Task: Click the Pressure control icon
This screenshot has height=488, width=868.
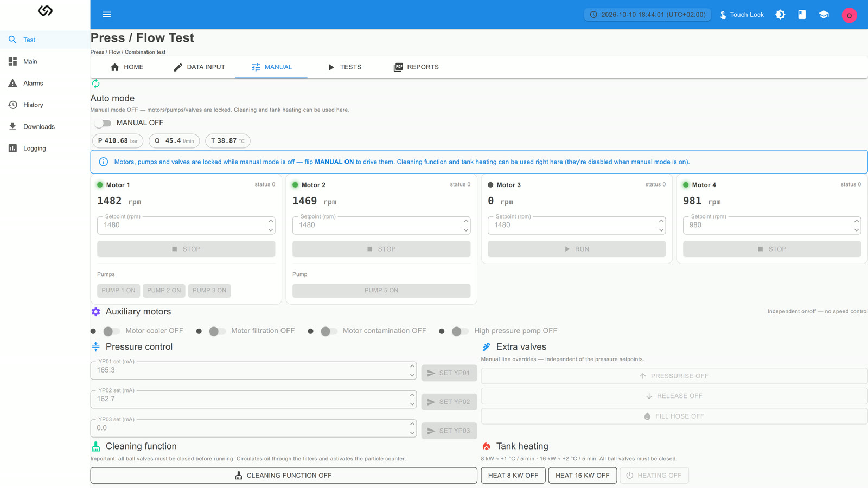Action: pyautogui.click(x=96, y=347)
